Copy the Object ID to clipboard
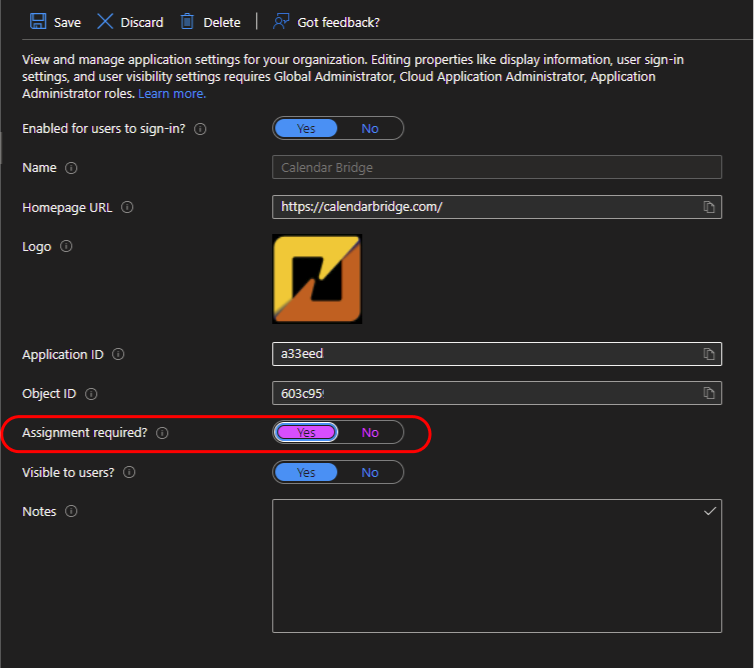This screenshot has height=668, width=754. (709, 393)
